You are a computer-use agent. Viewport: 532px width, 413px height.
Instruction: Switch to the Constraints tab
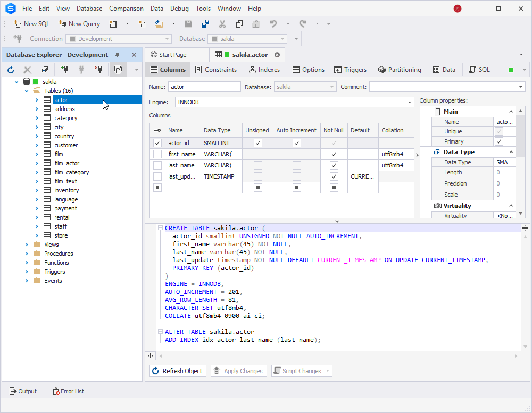(x=216, y=69)
